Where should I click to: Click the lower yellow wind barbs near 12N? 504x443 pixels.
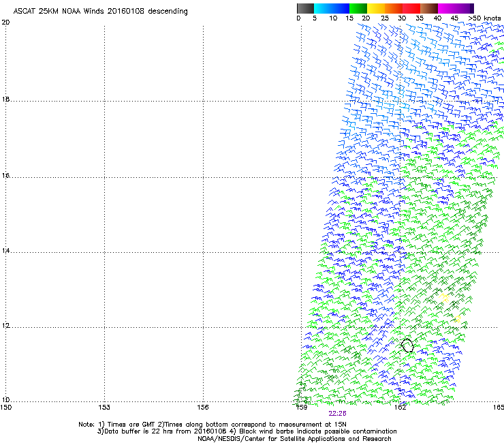[458, 319]
